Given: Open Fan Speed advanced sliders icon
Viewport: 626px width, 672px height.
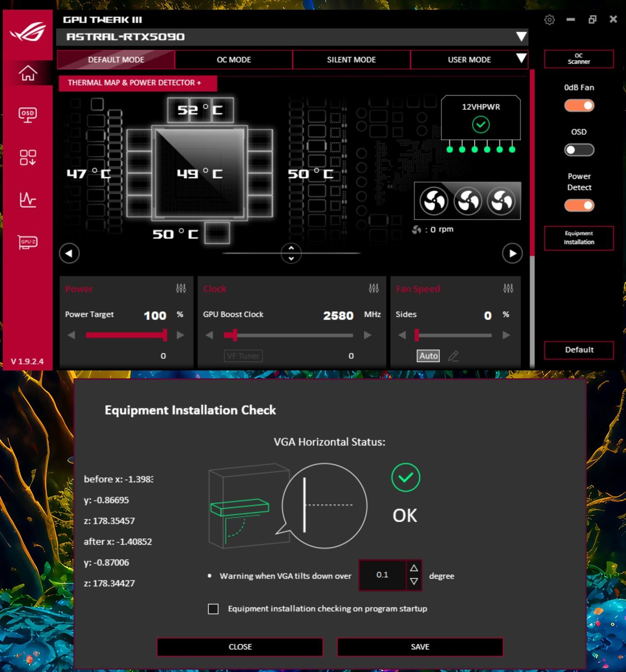Looking at the screenshot, I should tap(508, 289).
